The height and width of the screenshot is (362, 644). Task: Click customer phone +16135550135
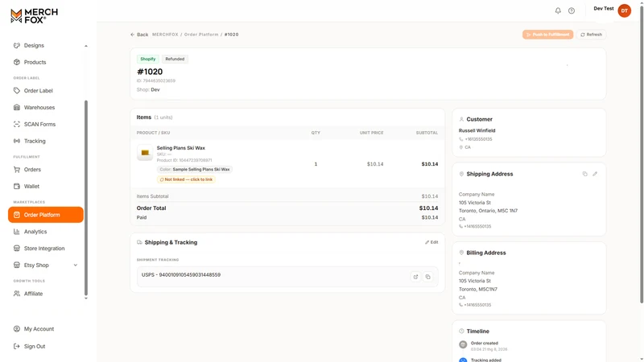(x=478, y=139)
